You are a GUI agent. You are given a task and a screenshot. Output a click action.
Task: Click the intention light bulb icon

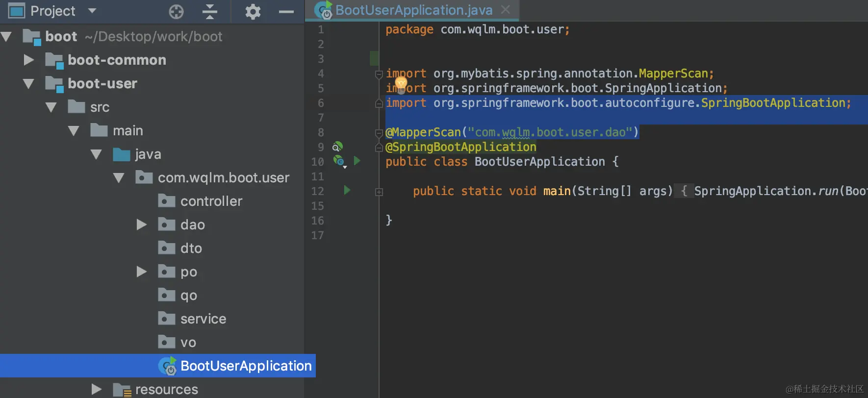coord(401,84)
